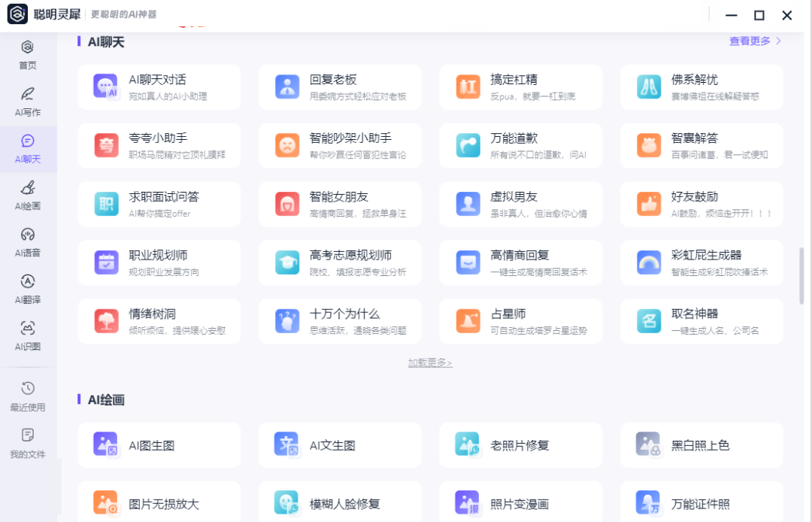This screenshot has height=522, width=812.
Task: Switch to AI写作 in the sidebar
Action: point(28,102)
